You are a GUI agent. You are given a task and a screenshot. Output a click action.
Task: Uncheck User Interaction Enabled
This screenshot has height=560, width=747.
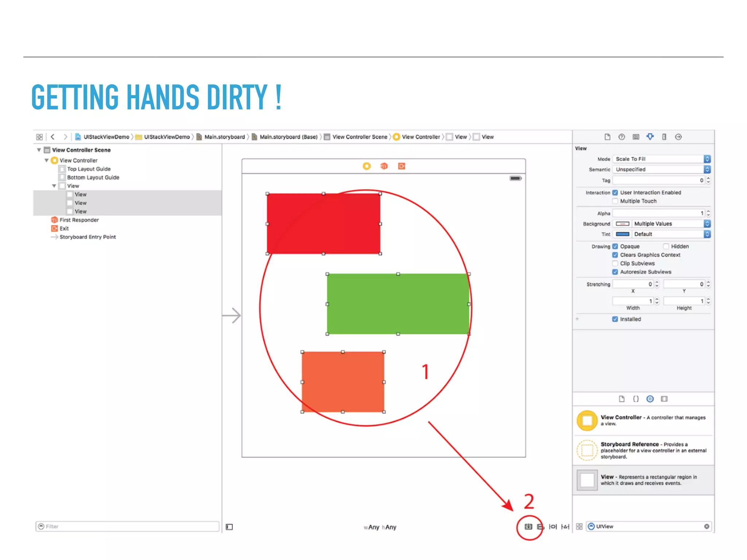(x=615, y=192)
